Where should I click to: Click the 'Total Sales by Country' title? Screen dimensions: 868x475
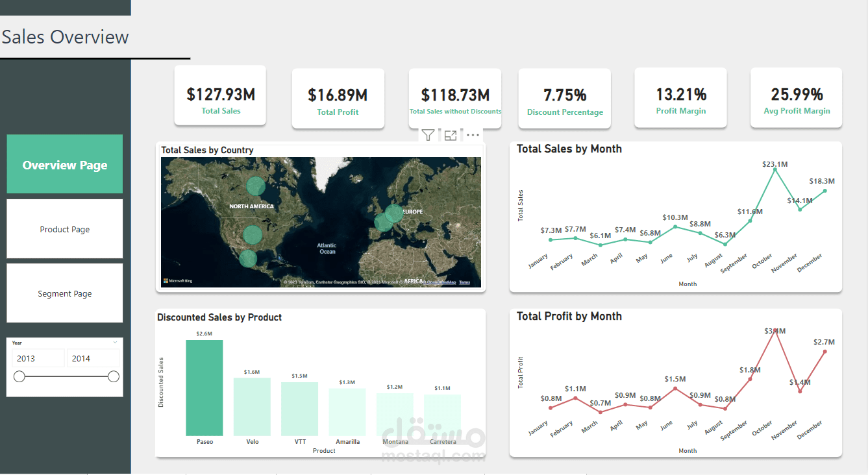click(207, 150)
